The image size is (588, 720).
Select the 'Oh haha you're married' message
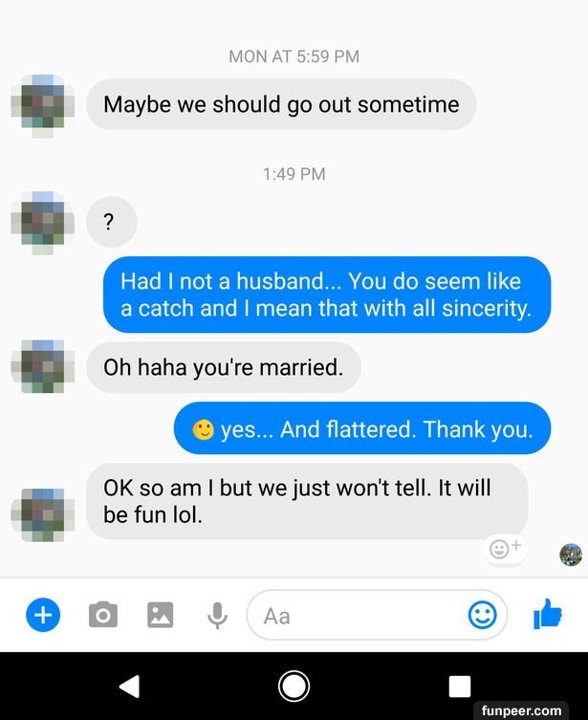[x=223, y=367]
